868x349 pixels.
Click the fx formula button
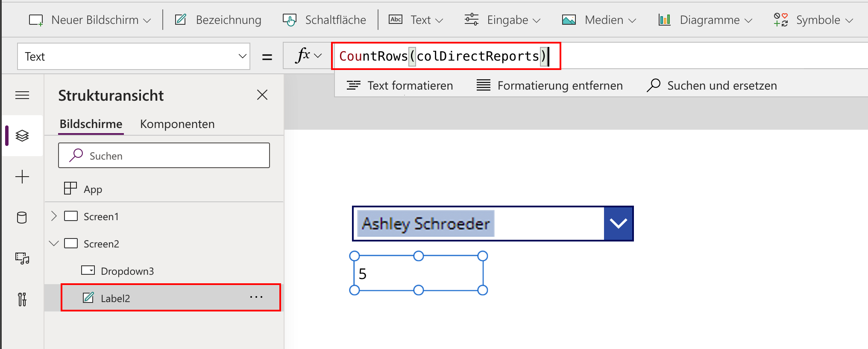[x=302, y=55]
